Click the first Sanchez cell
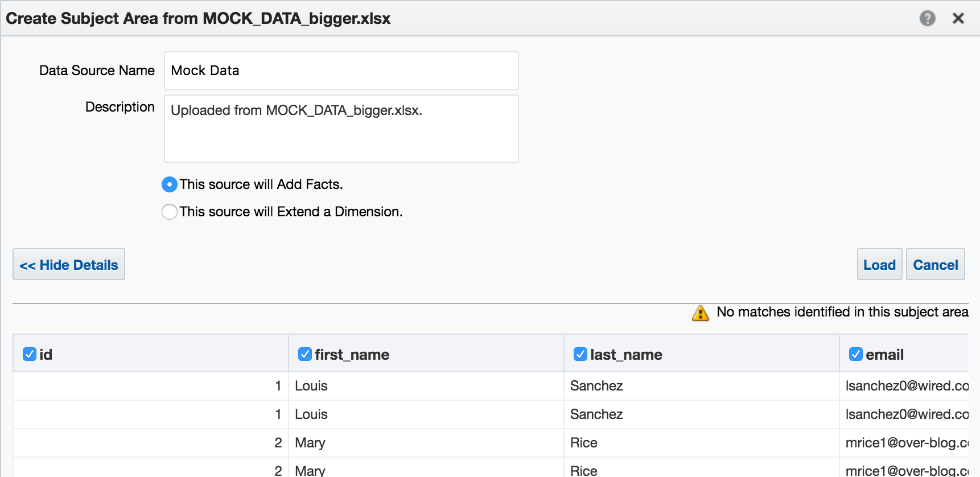The height and width of the screenshot is (477, 980). pyautogui.click(x=596, y=386)
